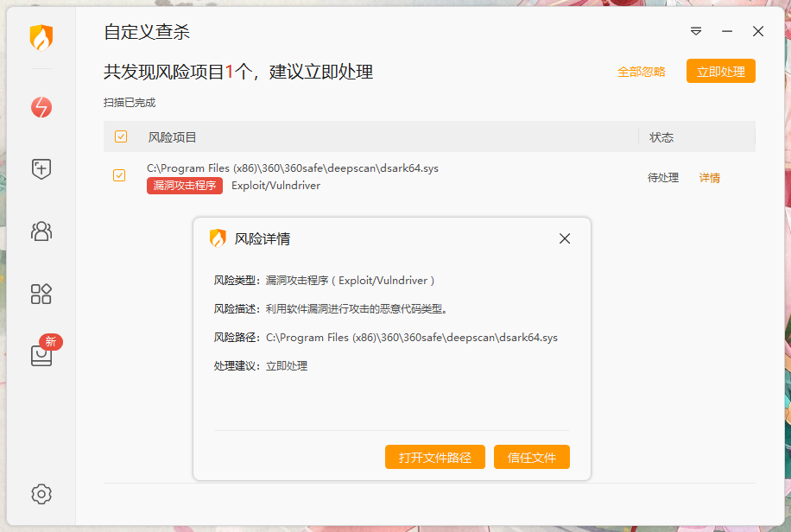Click the Exploit/Vulndriver label in the risk row
The width and height of the screenshot is (791, 532).
276,186
